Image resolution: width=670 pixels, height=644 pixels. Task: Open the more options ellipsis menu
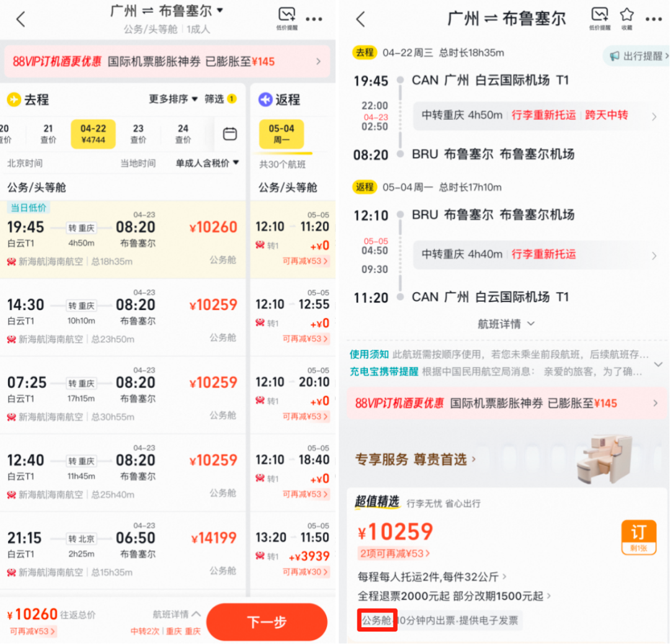(x=653, y=19)
